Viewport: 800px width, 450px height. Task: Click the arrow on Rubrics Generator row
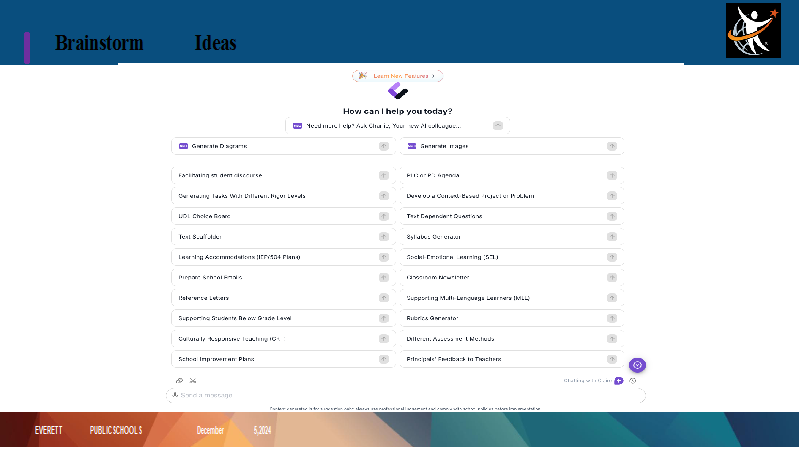[x=612, y=318]
